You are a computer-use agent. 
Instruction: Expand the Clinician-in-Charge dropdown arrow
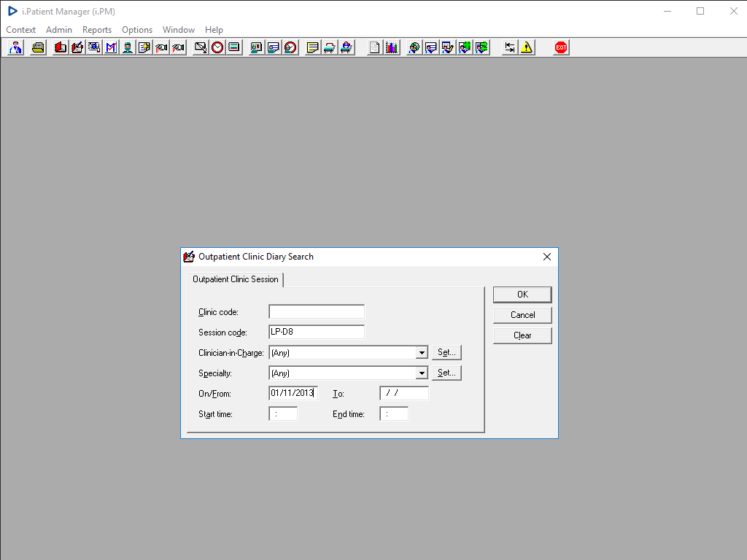pyautogui.click(x=422, y=353)
